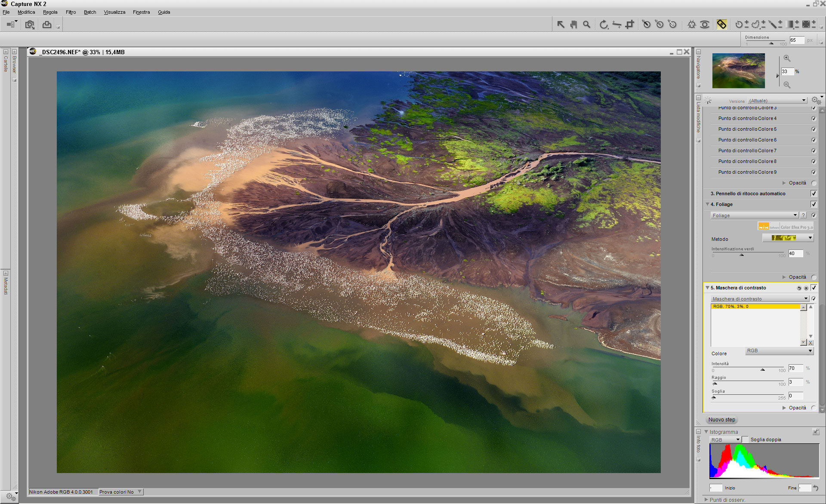The height and width of the screenshot is (504, 826).
Task: Expand Opacità under Maschera di contrasto
Action: click(x=784, y=408)
